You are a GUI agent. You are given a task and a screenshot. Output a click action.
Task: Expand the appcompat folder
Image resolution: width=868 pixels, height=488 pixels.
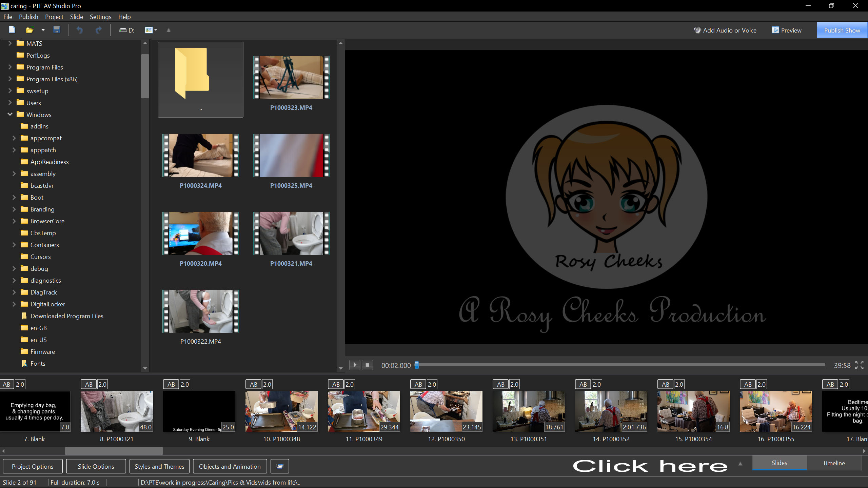(14, 138)
